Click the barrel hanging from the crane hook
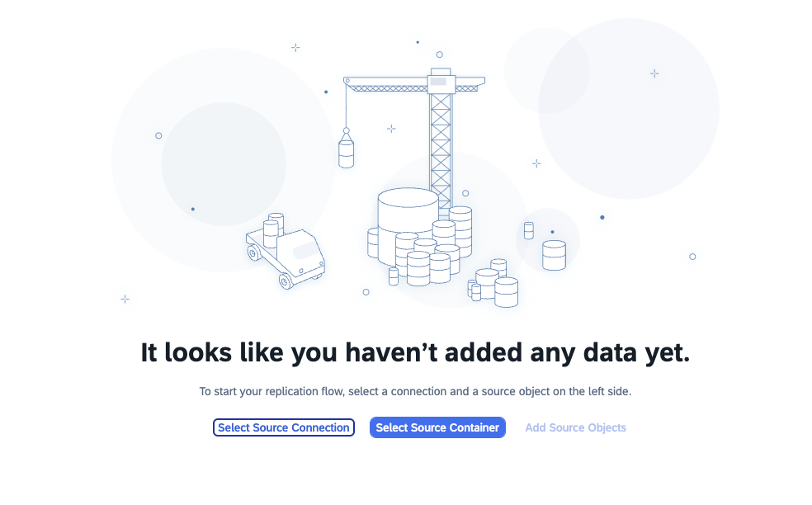Viewport: 812px width, 505px height. click(x=347, y=153)
